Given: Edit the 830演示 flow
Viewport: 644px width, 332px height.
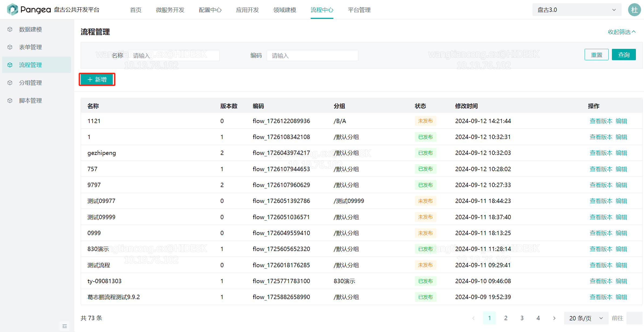Looking at the screenshot, I should tap(621, 249).
